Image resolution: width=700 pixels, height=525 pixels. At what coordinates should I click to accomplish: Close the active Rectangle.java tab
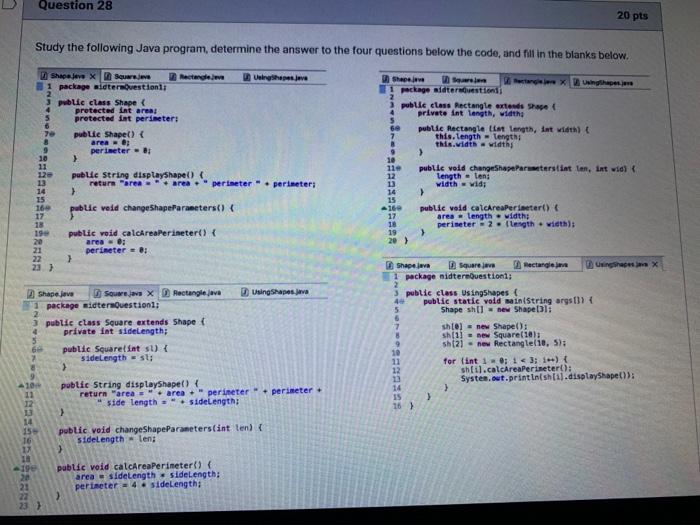(563, 82)
